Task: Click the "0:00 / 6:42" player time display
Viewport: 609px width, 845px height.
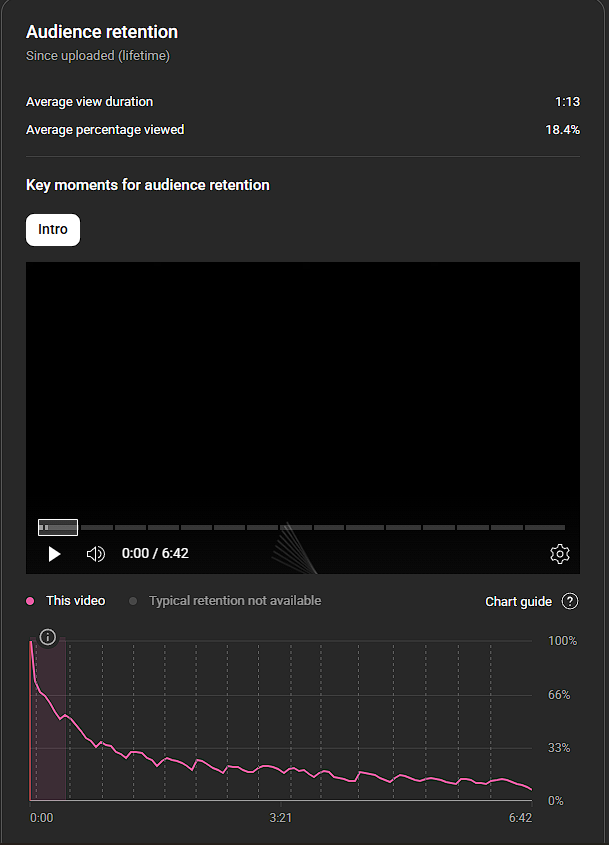Action: (155, 553)
